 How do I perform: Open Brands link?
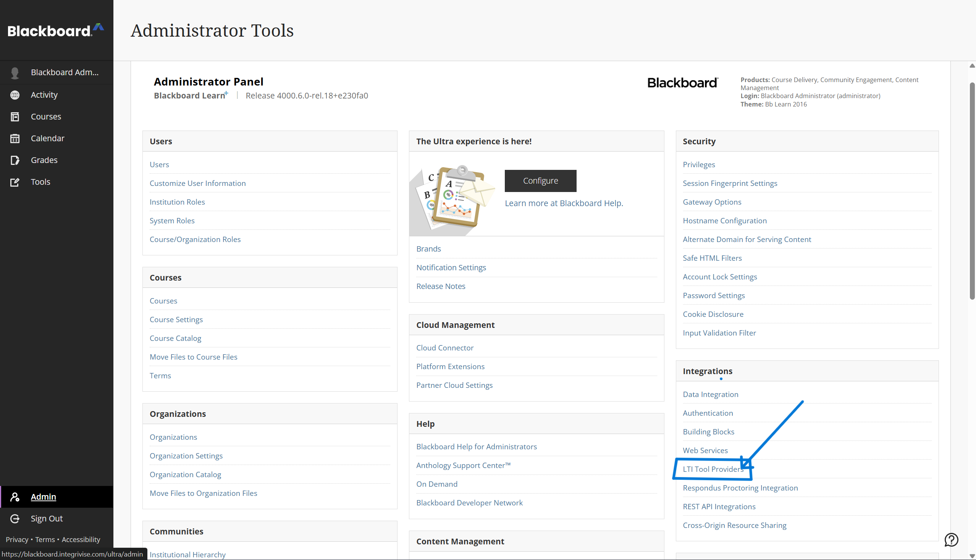click(x=428, y=249)
